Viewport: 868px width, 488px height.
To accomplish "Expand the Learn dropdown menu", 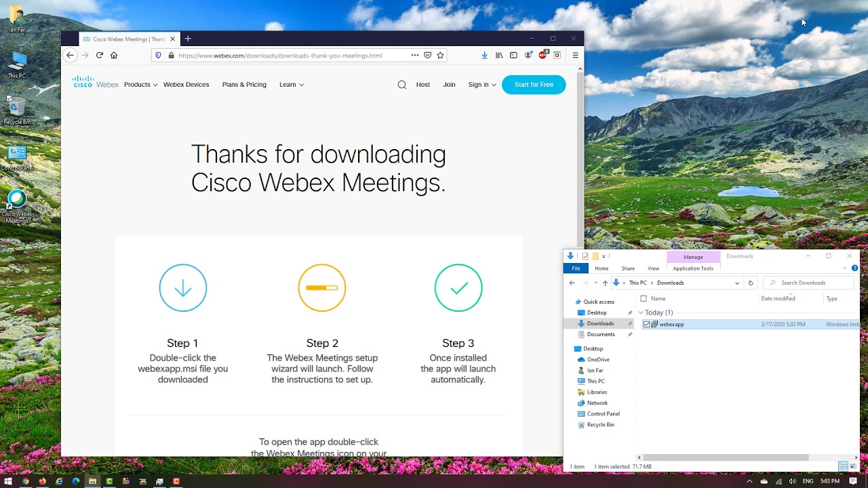I will click(292, 85).
